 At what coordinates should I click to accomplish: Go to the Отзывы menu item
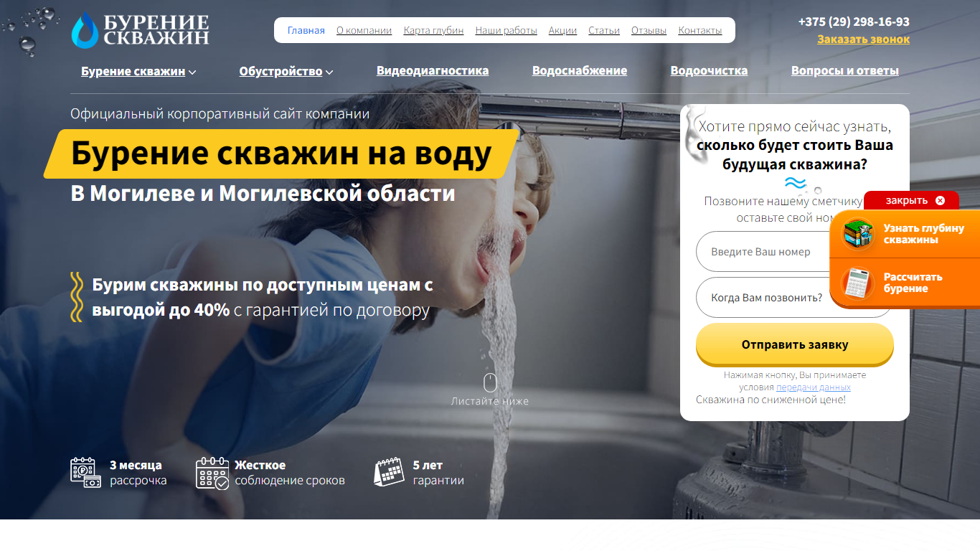pos(649,30)
